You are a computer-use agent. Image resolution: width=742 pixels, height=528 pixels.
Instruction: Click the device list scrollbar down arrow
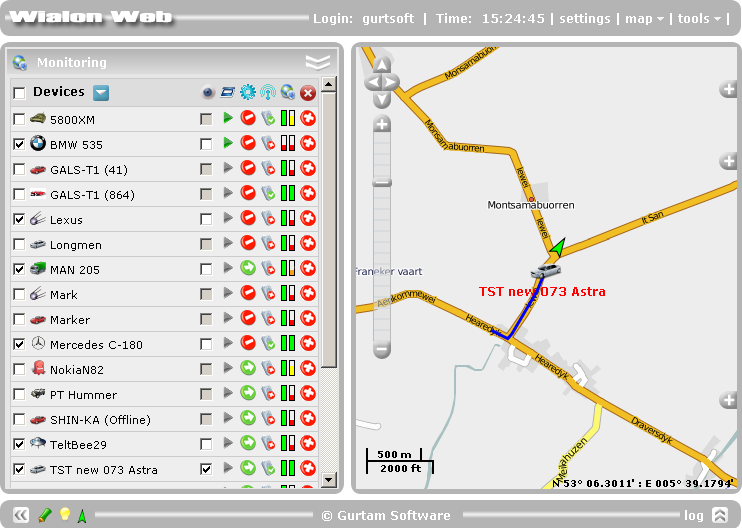coord(328,480)
